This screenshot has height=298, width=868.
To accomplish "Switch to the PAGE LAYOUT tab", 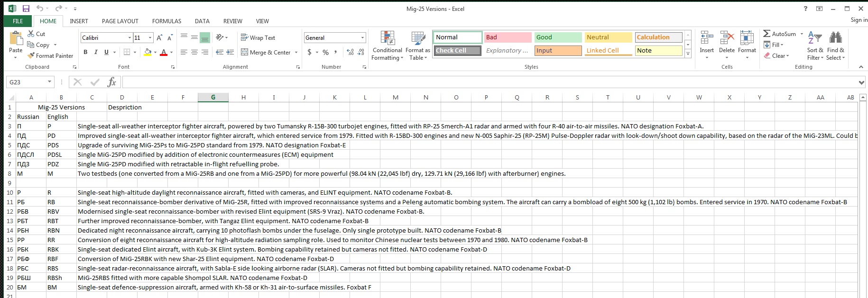I will coord(120,21).
